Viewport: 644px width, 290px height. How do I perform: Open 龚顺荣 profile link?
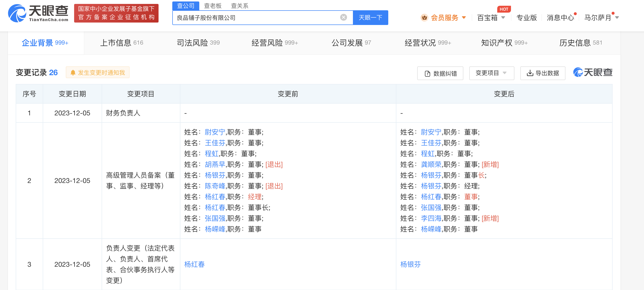pyautogui.click(x=431, y=164)
